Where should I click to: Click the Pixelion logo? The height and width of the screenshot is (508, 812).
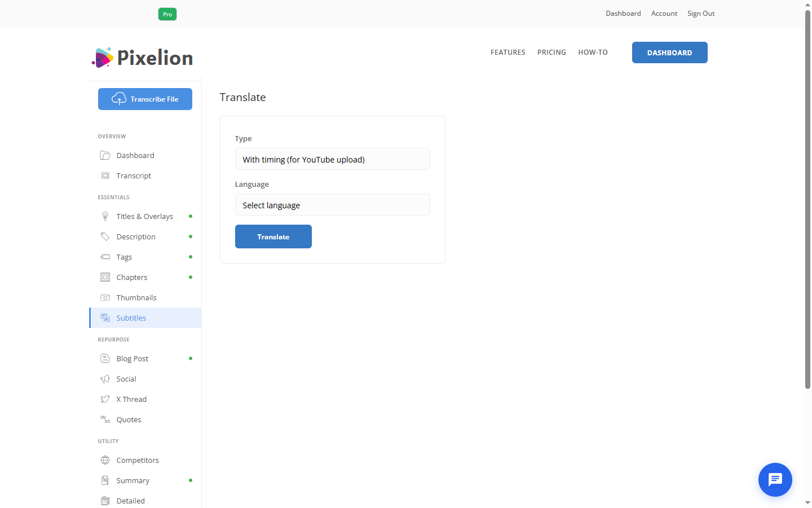pyautogui.click(x=143, y=58)
